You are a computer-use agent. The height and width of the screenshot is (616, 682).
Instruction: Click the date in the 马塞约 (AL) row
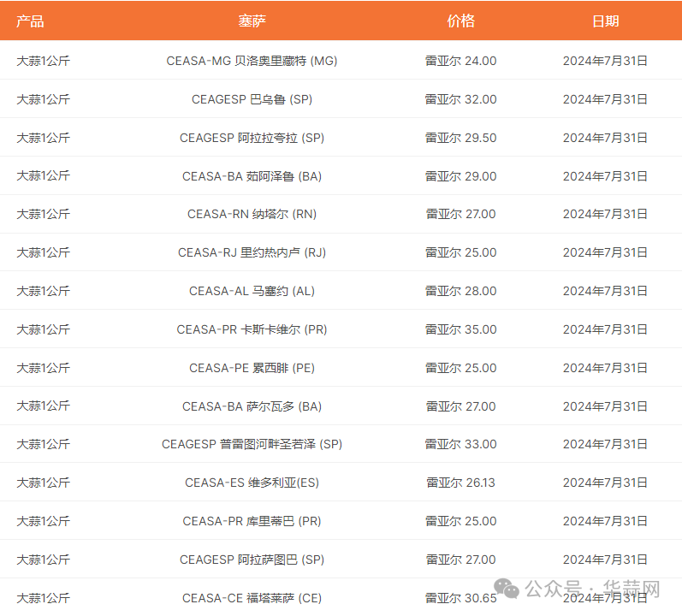coord(605,291)
